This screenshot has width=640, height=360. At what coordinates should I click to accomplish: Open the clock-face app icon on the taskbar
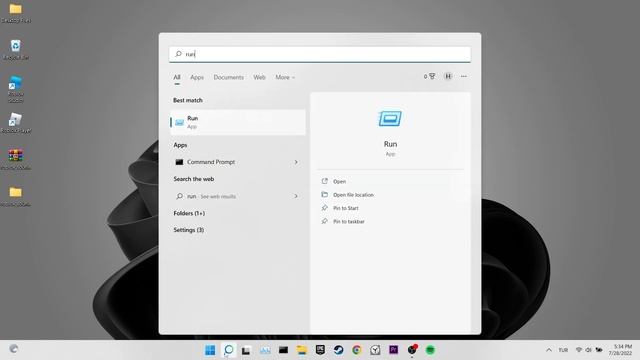click(x=375, y=350)
